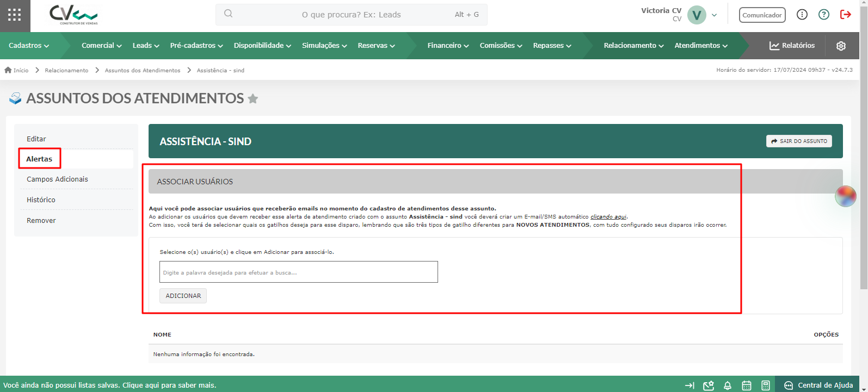
Task: Favorite the page with the star icon
Action: click(253, 98)
